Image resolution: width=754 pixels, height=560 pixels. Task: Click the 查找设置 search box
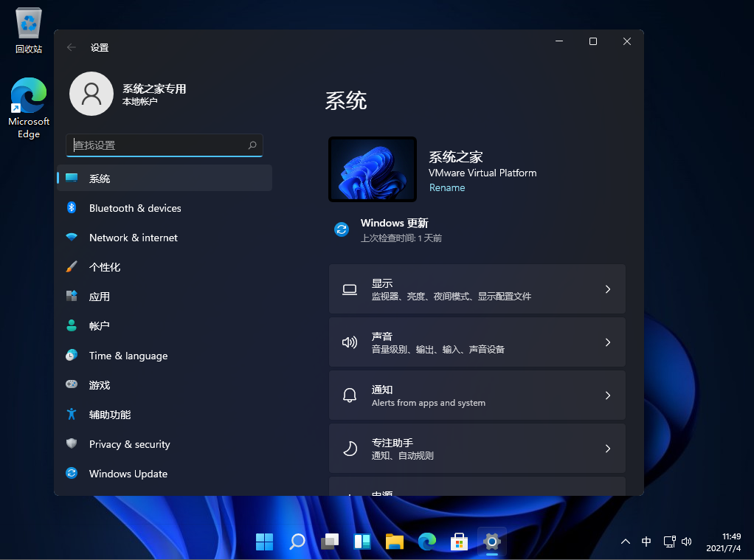(165, 145)
